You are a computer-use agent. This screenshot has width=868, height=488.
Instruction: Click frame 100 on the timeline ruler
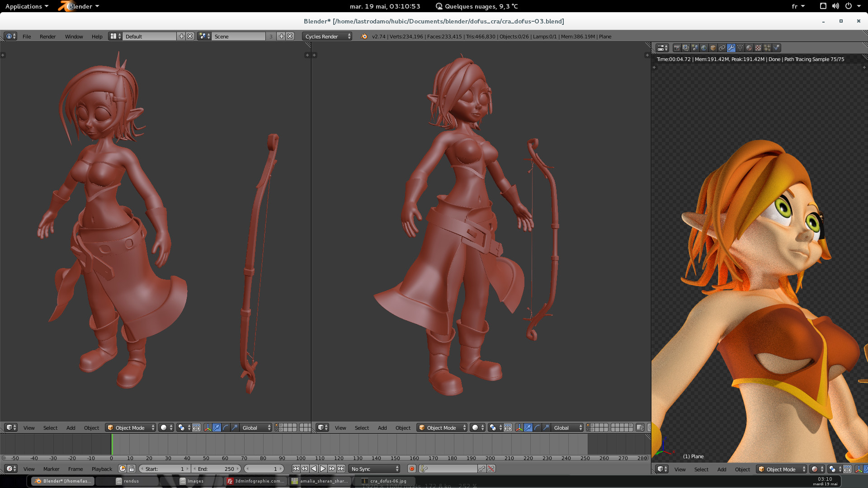301,458
